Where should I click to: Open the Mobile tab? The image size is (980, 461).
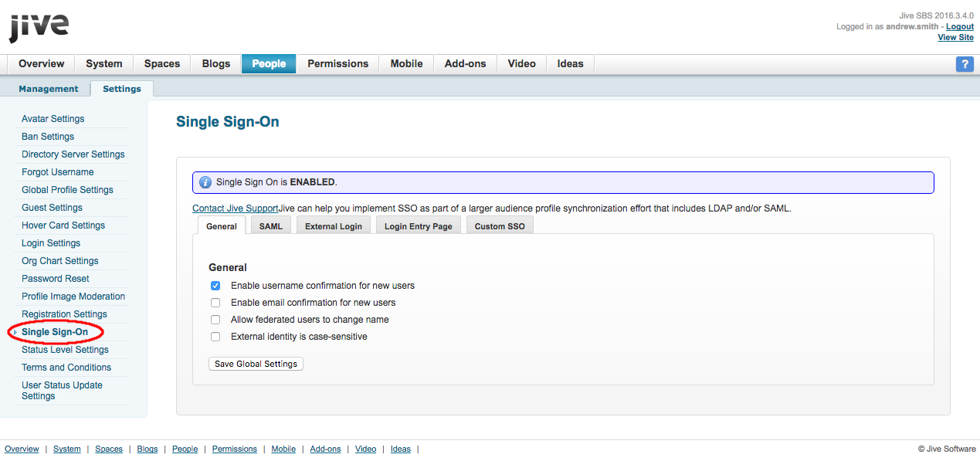tap(406, 64)
